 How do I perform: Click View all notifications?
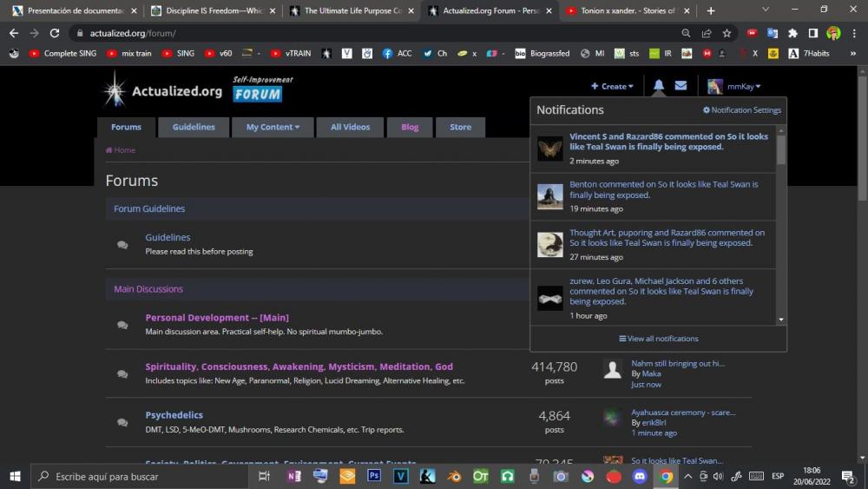click(x=658, y=339)
